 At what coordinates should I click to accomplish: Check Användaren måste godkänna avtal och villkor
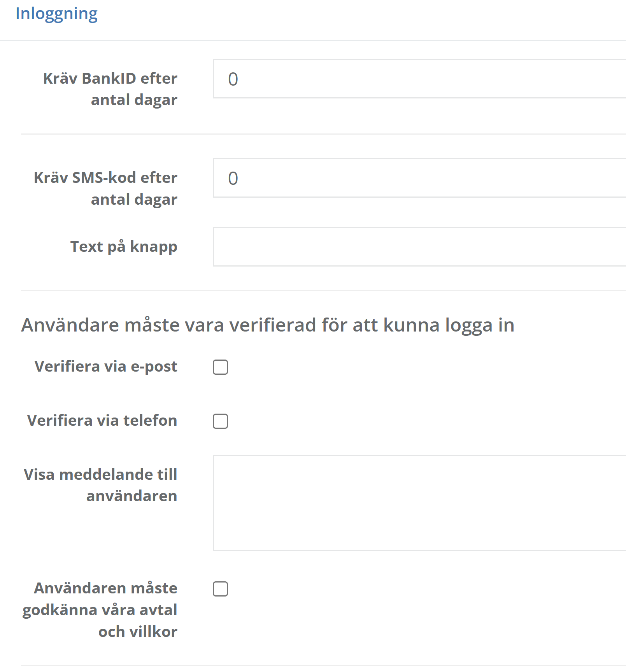pyautogui.click(x=220, y=589)
